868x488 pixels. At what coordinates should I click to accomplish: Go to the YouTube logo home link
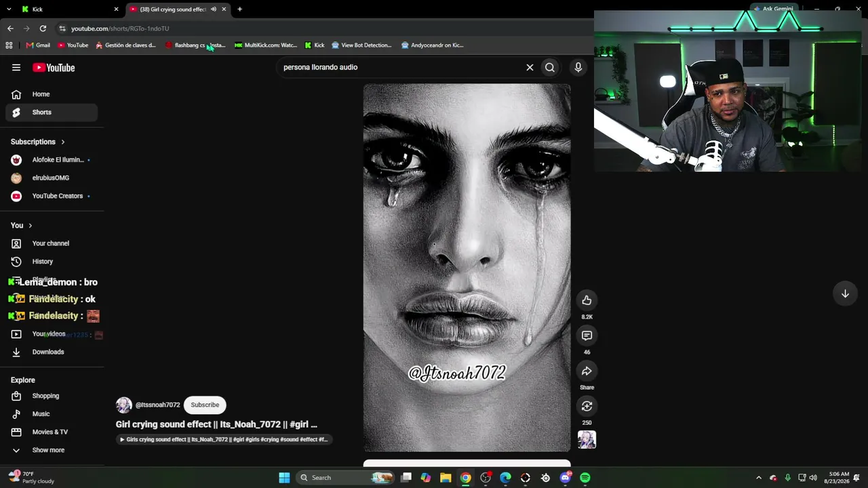54,67
